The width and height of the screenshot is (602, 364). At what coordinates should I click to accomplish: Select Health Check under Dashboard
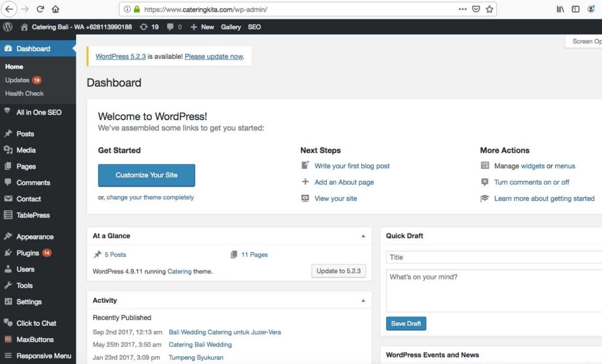click(x=24, y=93)
